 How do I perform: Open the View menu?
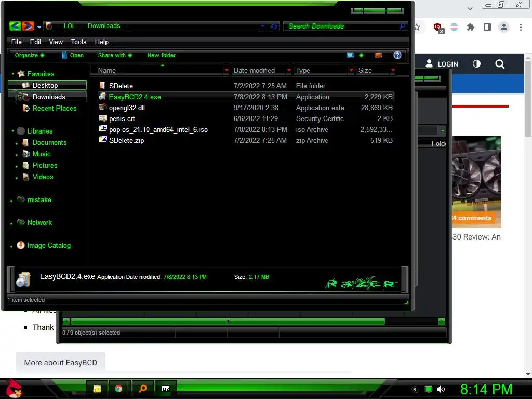click(56, 42)
